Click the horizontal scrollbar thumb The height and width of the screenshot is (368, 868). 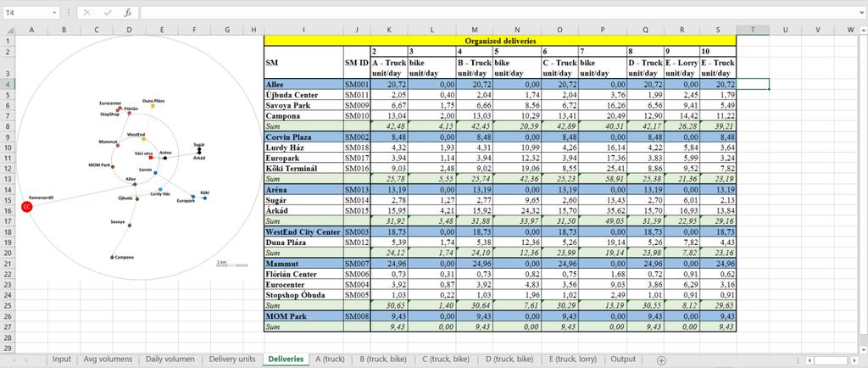(x=829, y=361)
